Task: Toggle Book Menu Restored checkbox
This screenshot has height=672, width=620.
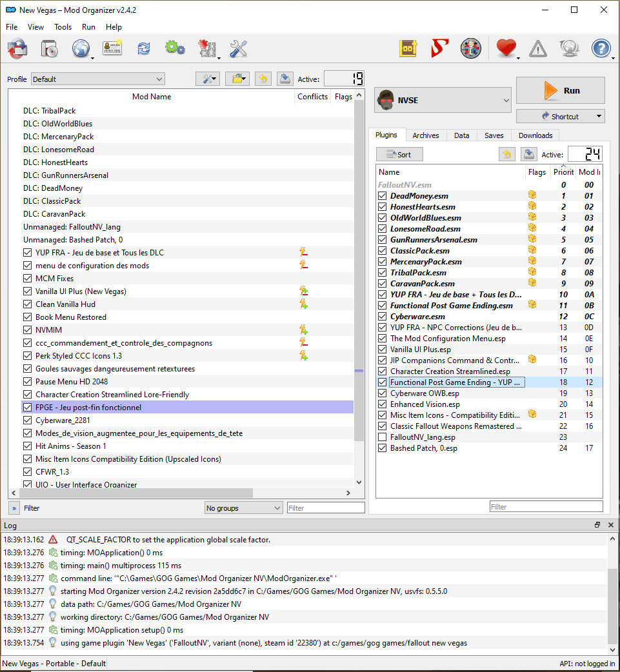Action: [x=28, y=317]
